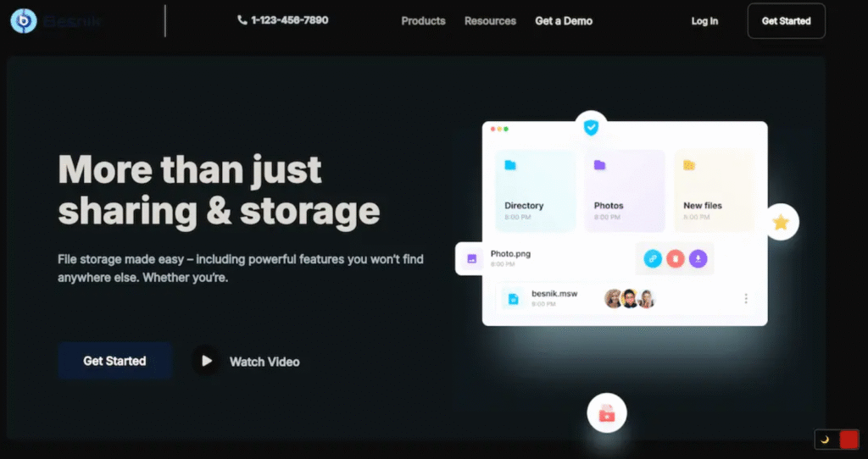Image resolution: width=868 pixels, height=459 pixels.
Task: Click the purple folder icon above Photos
Action: [x=599, y=165]
